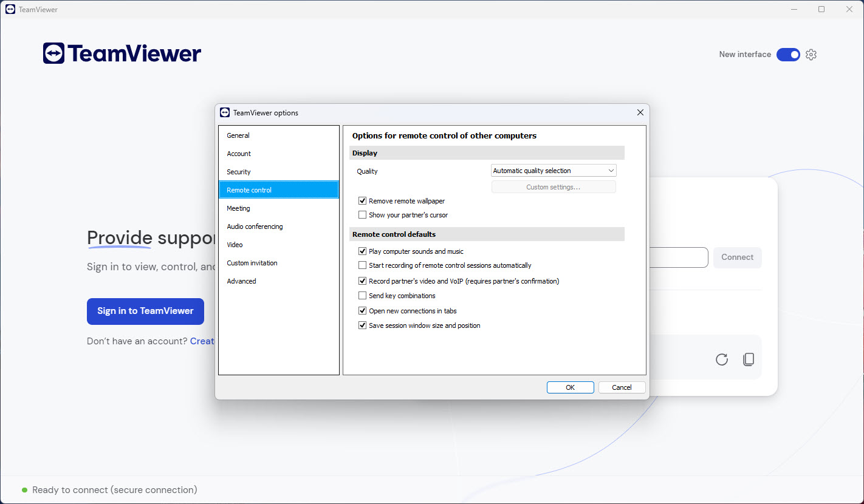The image size is (864, 504).
Task: Click the Provide support heading in the main window
Action: click(x=151, y=237)
